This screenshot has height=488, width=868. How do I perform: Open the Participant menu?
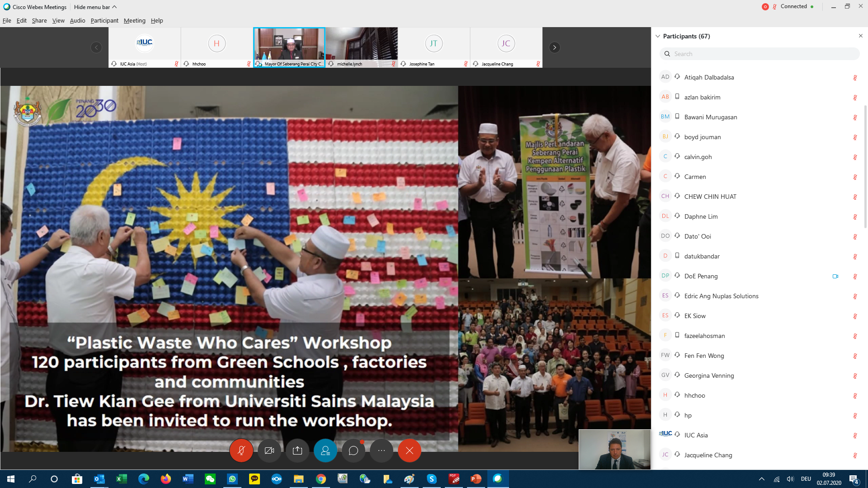pyautogui.click(x=104, y=20)
